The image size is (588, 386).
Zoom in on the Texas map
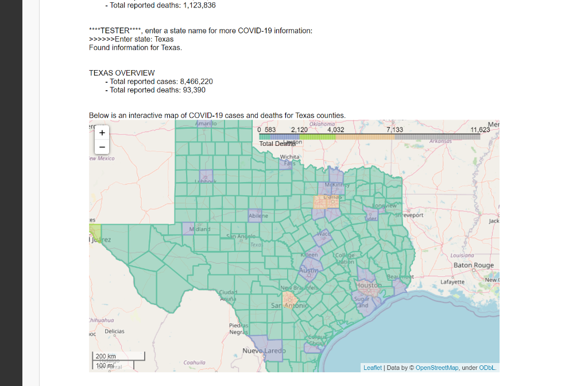click(102, 133)
